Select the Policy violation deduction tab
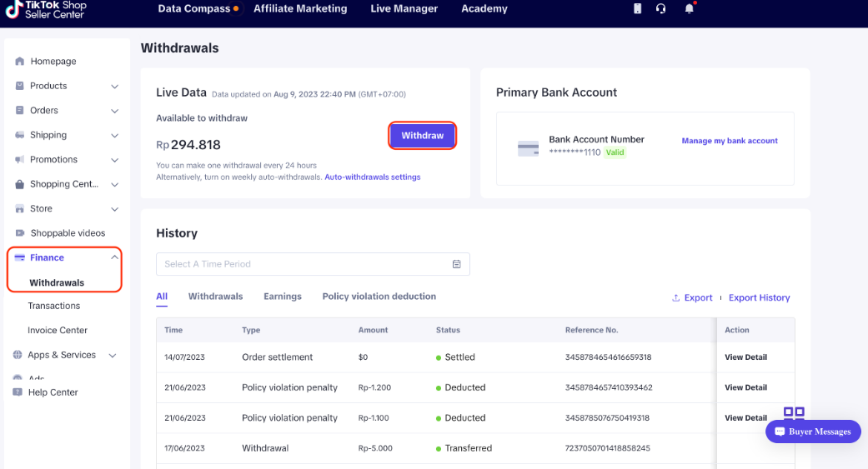The height and width of the screenshot is (469, 868). coord(379,297)
